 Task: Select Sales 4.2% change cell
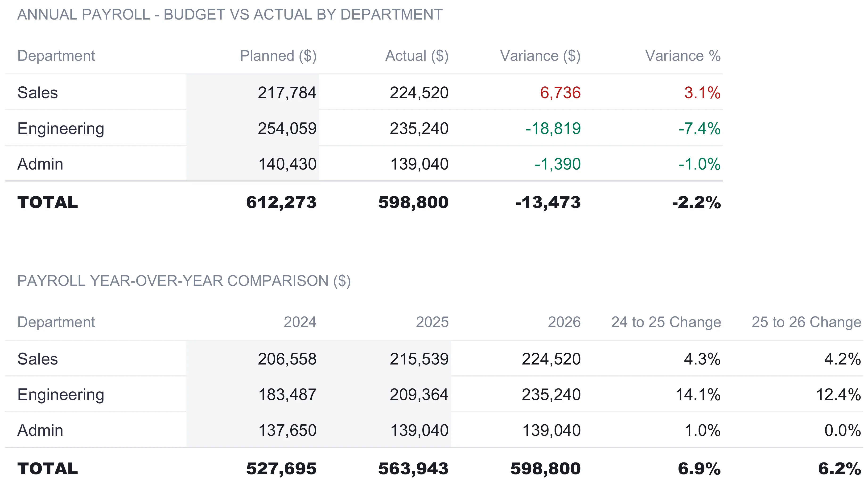click(x=843, y=359)
